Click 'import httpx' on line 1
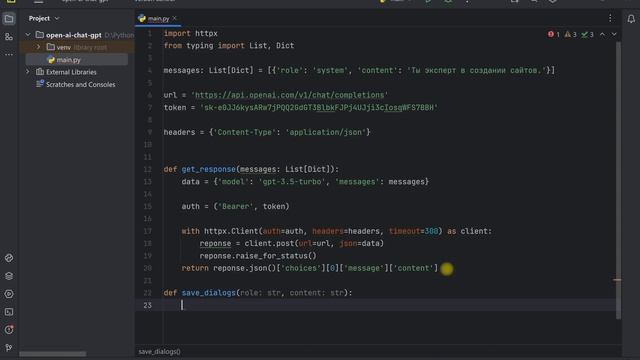Screen dimensions: 640x360 point(191,33)
